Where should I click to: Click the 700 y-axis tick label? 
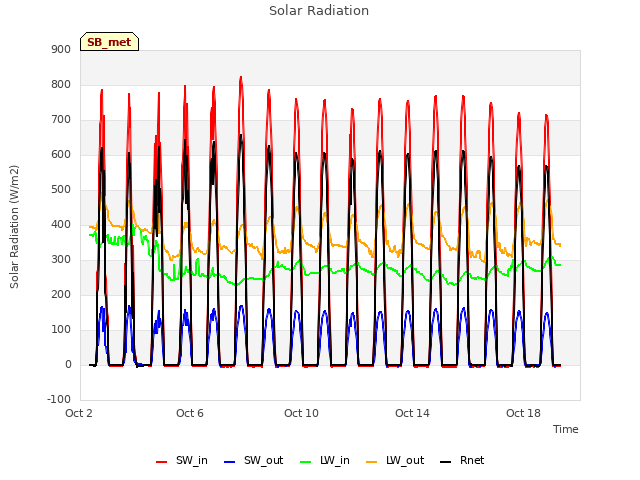click(61, 120)
